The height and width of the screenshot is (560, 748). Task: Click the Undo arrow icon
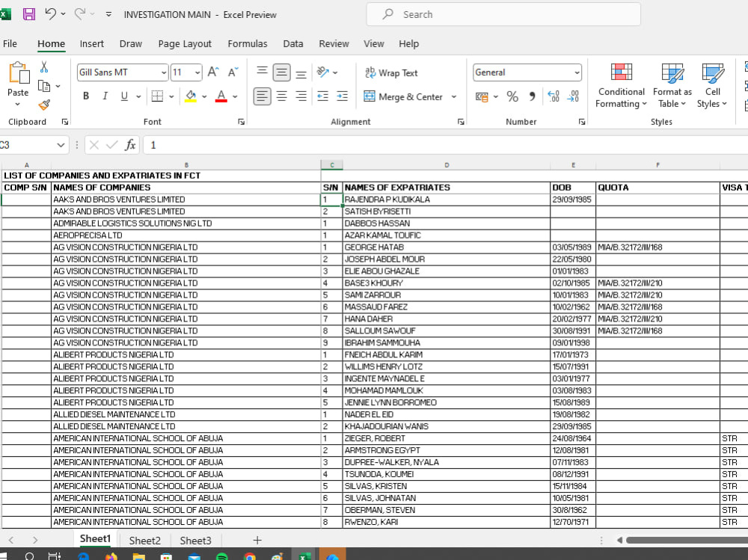click(51, 14)
